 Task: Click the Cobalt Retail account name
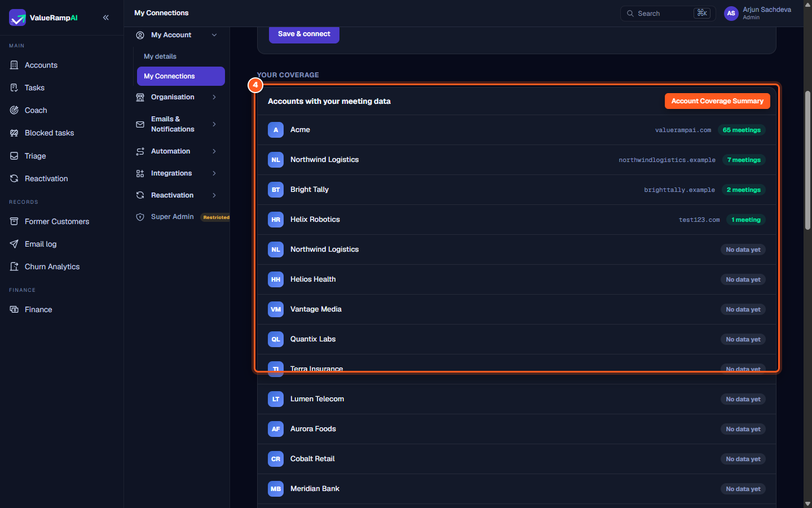click(312, 459)
